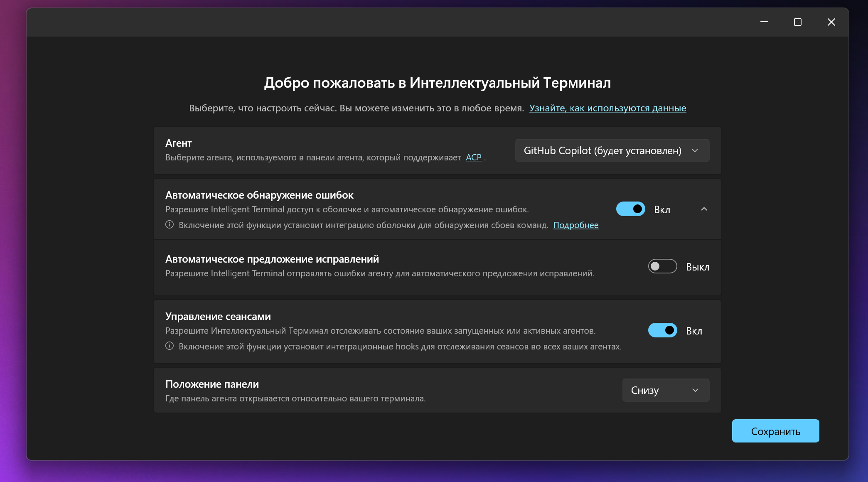Click the info icon under Управление сеансами

170,346
